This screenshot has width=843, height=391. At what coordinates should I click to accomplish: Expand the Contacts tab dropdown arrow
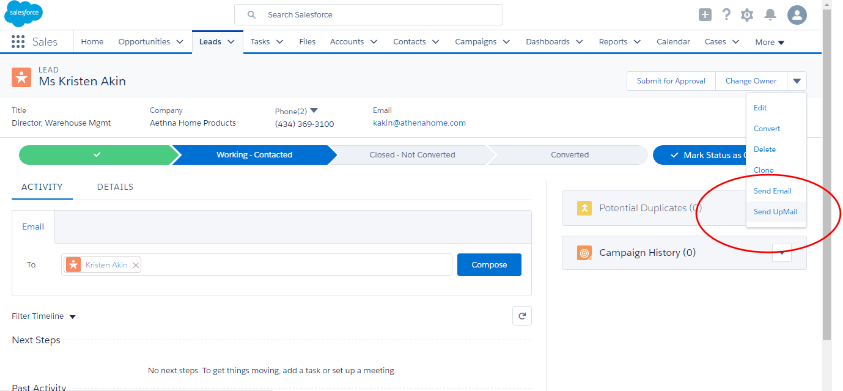pyautogui.click(x=435, y=41)
